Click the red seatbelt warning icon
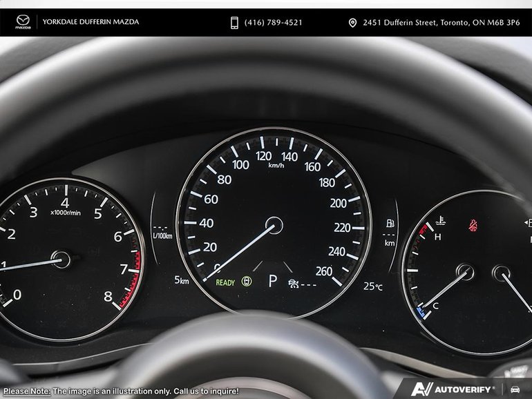 coord(474,225)
